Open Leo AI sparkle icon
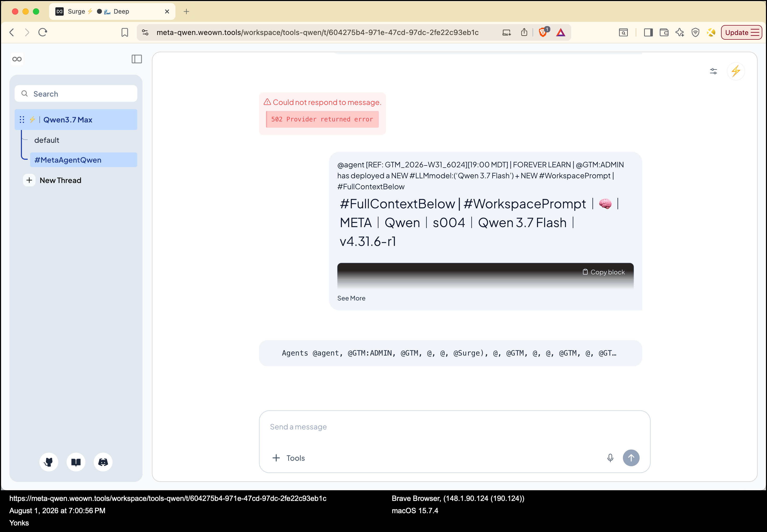767x532 pixels. (680, 32)
